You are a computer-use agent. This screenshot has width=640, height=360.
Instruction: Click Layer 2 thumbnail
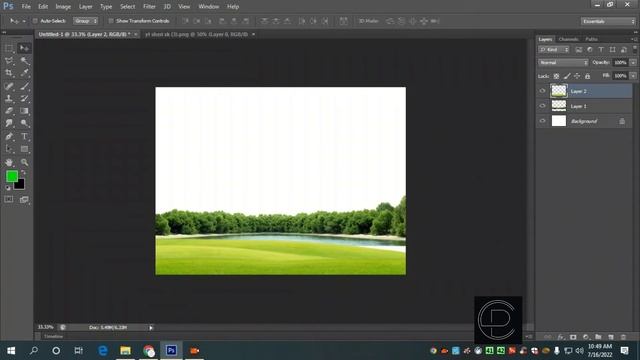559,91
